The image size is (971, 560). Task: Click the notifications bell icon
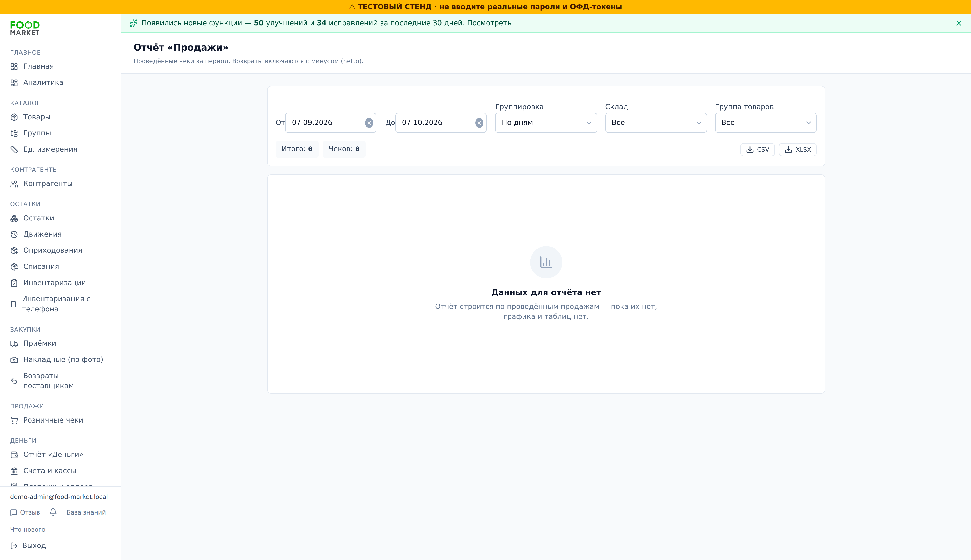(53, 512)
